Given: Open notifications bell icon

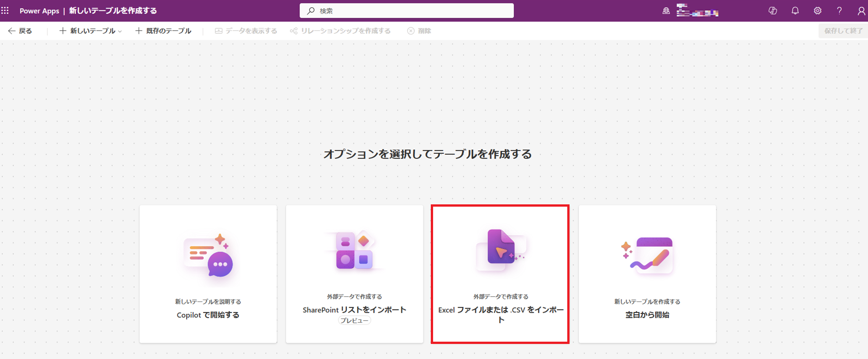Looking at the screenshot, I should (795, 10).
